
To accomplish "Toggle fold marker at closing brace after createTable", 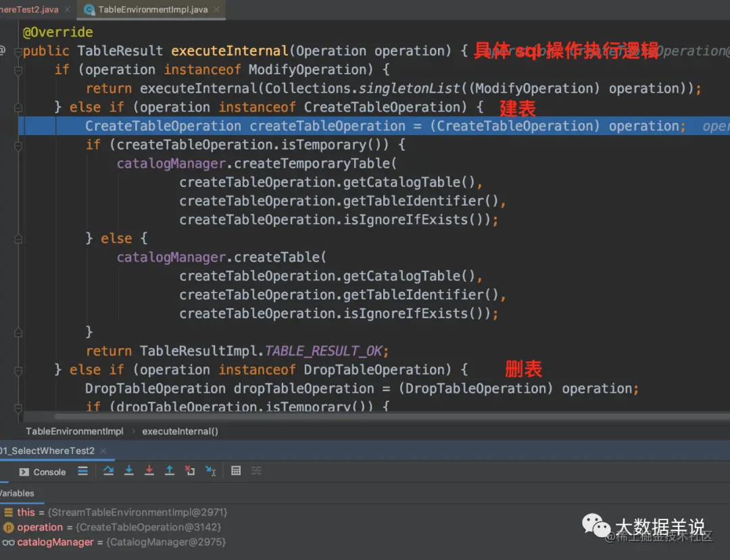I will [18, 332].
